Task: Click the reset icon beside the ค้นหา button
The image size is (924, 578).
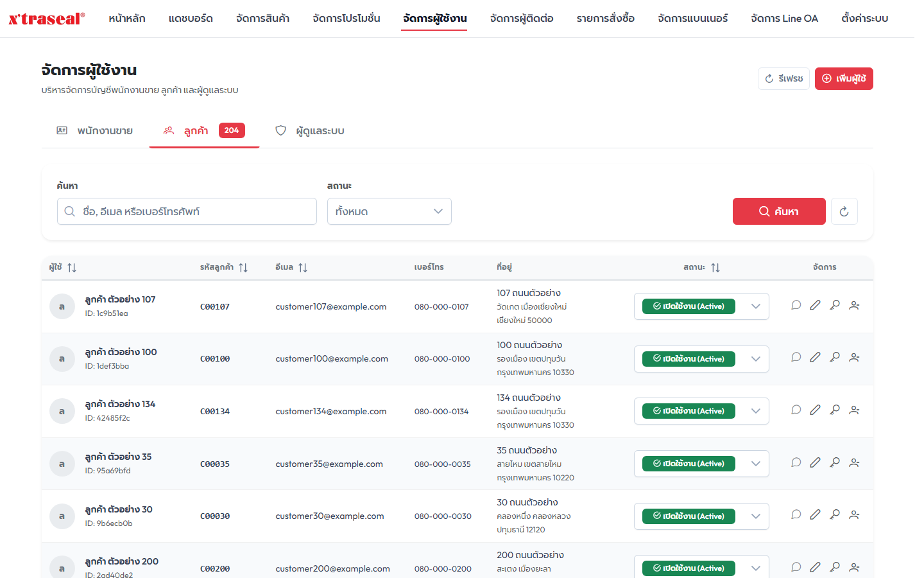Action: coord(844,211)
